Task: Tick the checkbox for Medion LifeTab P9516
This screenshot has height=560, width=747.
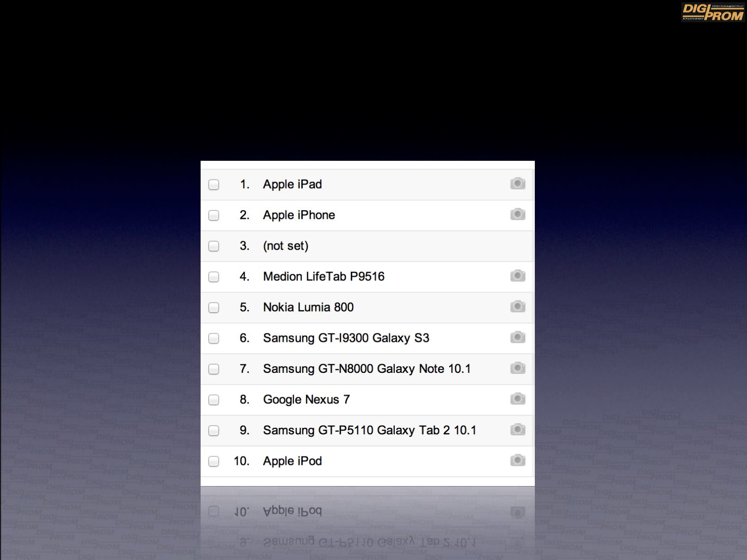Action: click(x=214, y=277)
